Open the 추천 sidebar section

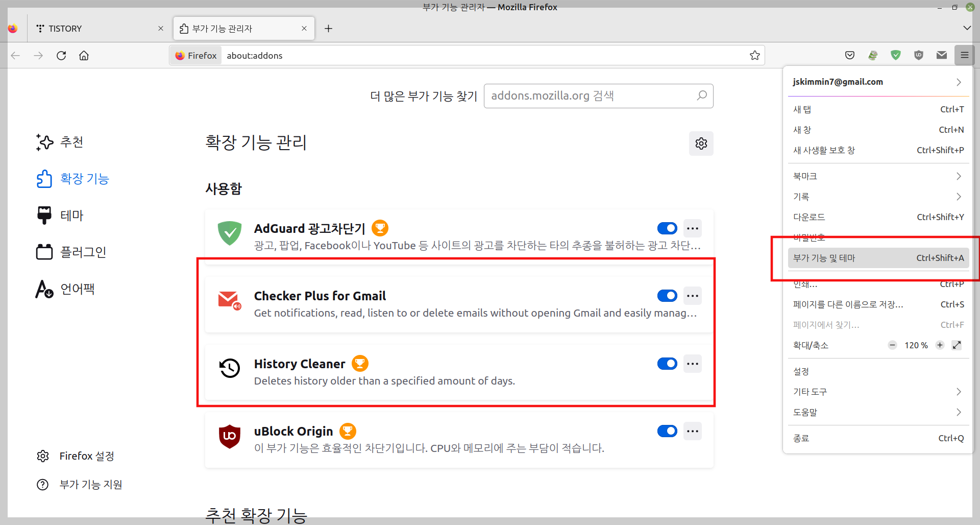(x=71, y=142)
